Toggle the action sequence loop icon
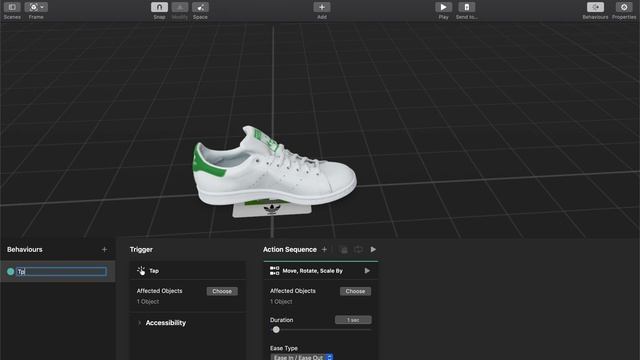This screenshot has width=640, height=360. point(358,249)
